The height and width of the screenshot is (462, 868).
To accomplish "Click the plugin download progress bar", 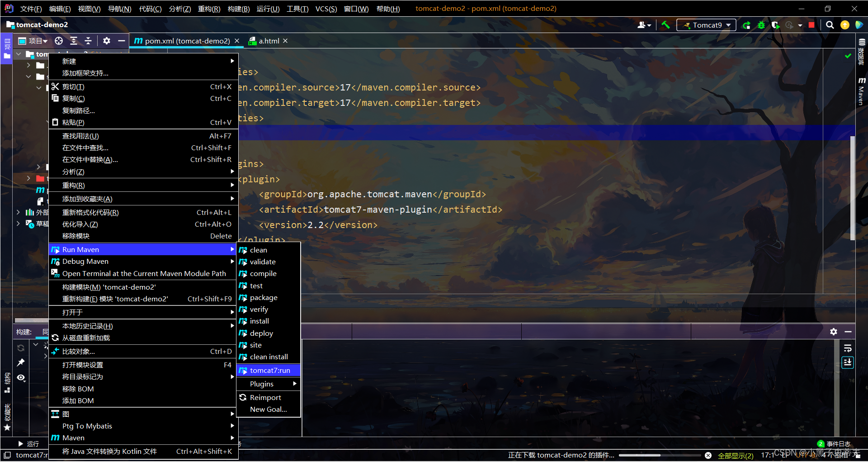I will pos(660,455).
